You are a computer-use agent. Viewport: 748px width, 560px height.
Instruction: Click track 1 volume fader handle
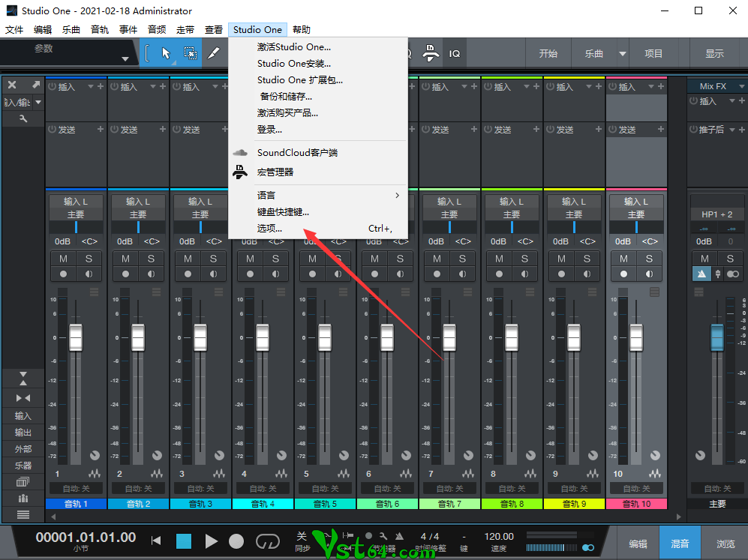(x=76, y=337)
